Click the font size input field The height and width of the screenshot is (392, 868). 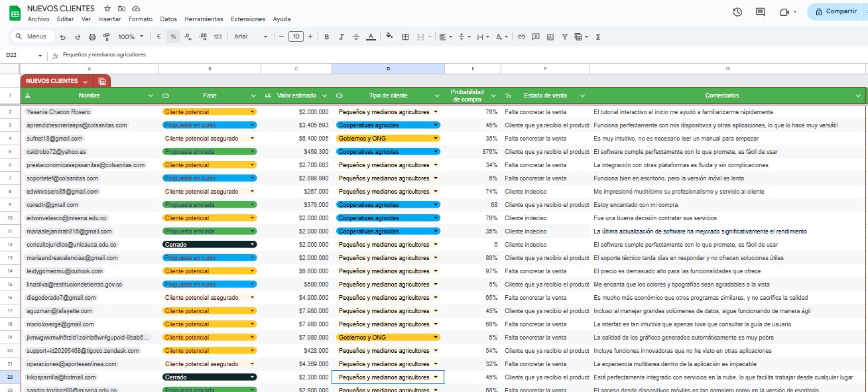coord(296,36)
